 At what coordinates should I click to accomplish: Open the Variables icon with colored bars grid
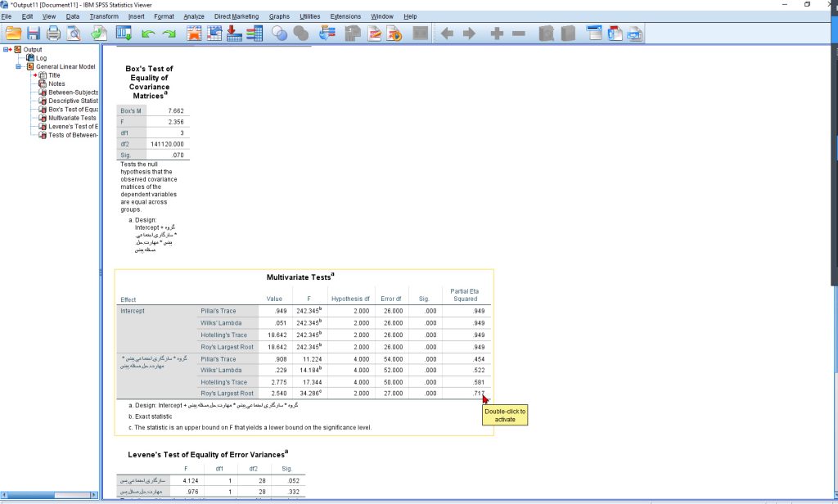[x=255, y=34]
